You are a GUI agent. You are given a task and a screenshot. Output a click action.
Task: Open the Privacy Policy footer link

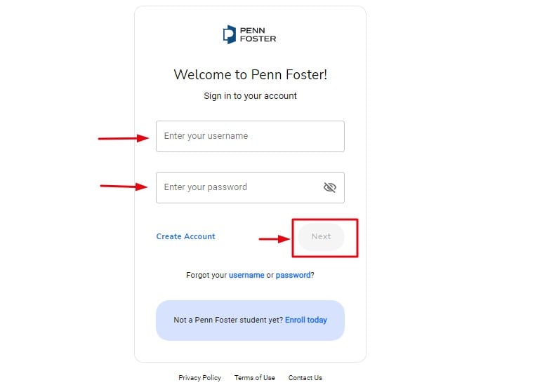tap(199, 378)
